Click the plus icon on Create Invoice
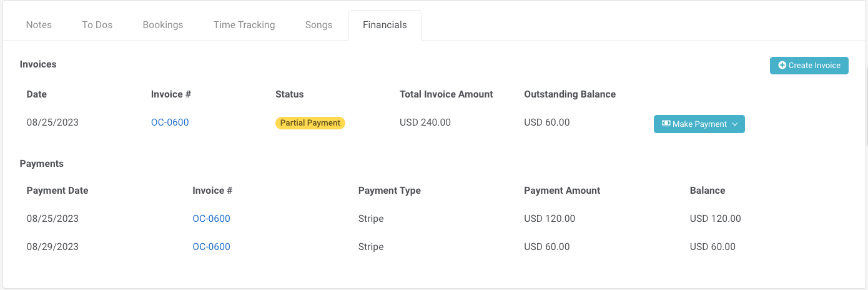This screenshot has width=868, height=290. coord(782,66)
